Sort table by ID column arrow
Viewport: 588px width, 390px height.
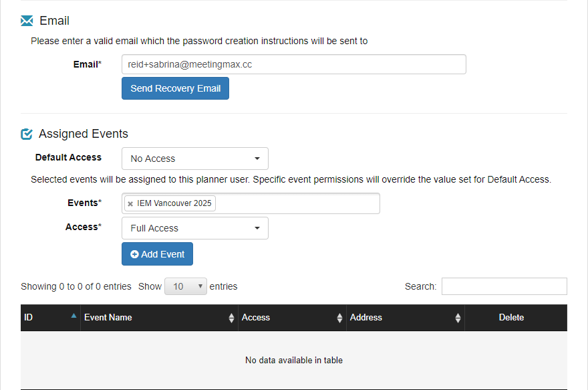pyautogui.click(x=73, y=316)
